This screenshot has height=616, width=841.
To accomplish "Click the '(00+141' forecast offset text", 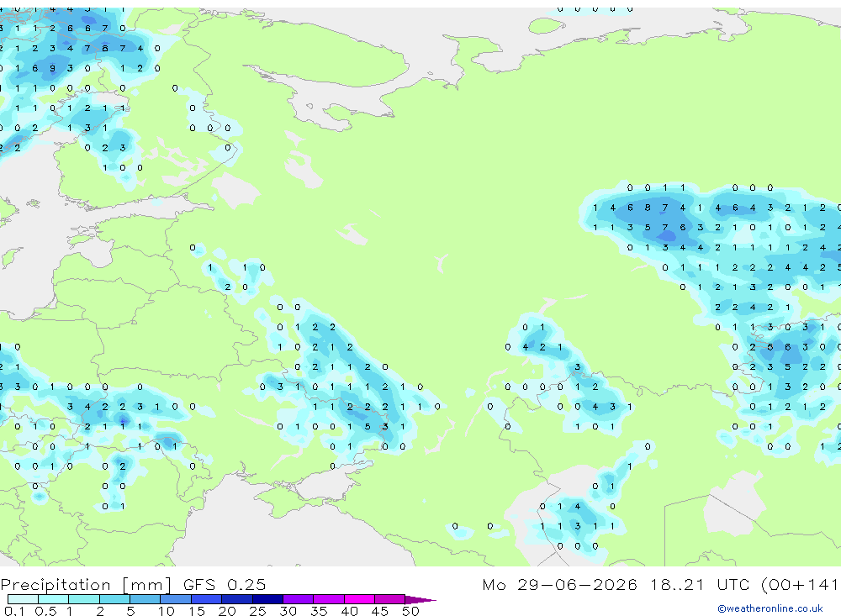I will 801,584.
